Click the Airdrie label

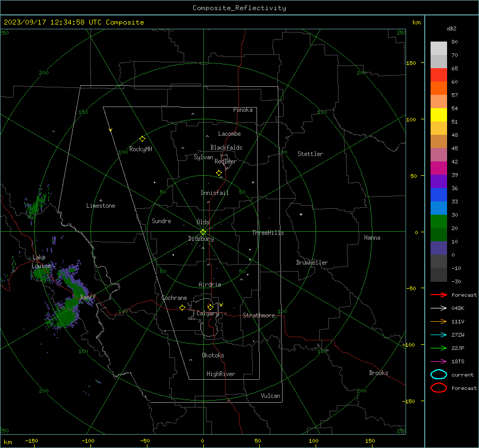[x=210, y=284]
